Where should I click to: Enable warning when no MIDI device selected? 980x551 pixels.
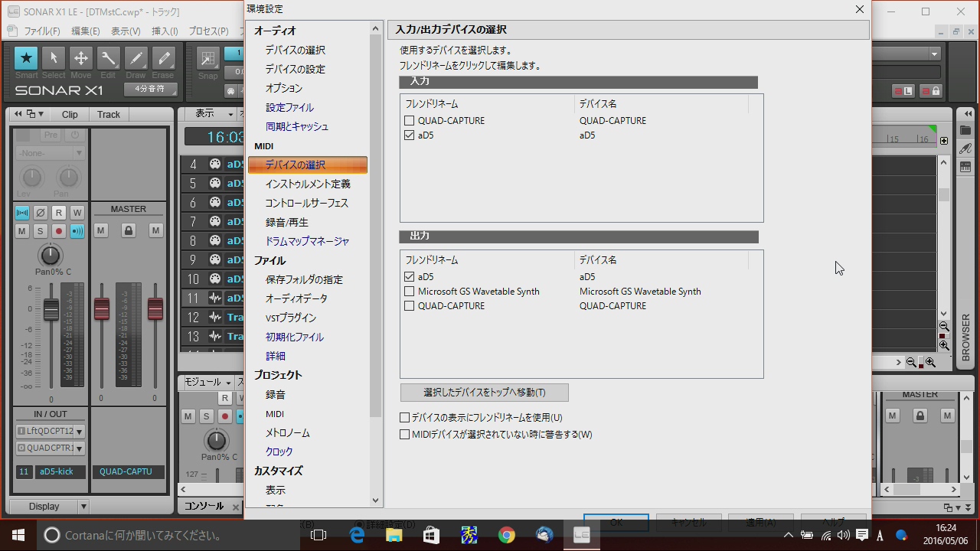click(405, 435)
